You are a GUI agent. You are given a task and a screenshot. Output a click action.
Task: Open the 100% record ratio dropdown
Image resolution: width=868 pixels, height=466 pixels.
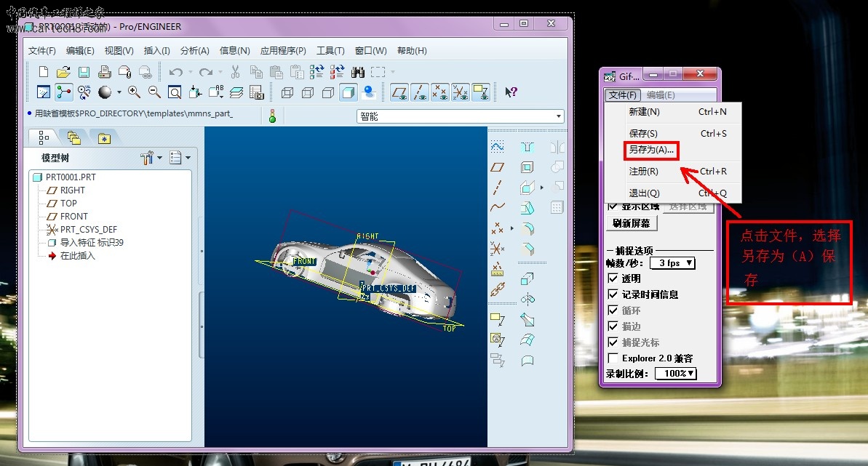pos(675,374)
